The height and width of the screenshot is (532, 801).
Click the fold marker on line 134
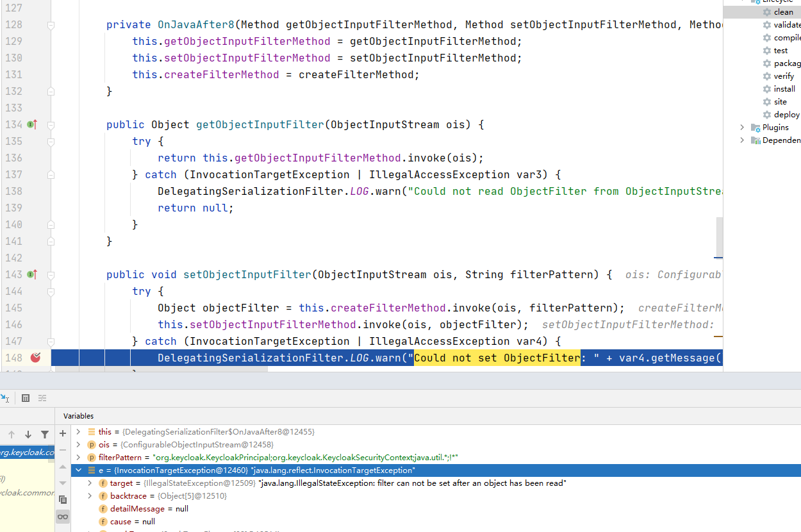click(51, 124)
